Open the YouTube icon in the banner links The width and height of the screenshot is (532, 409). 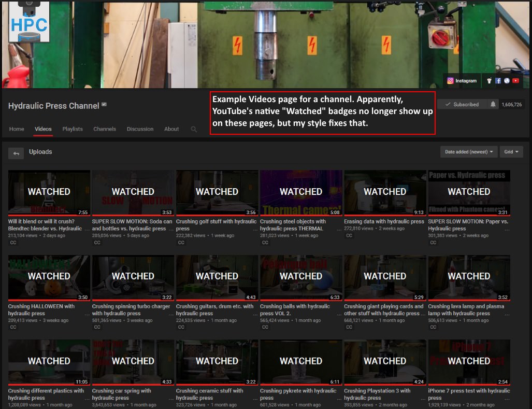515,81
